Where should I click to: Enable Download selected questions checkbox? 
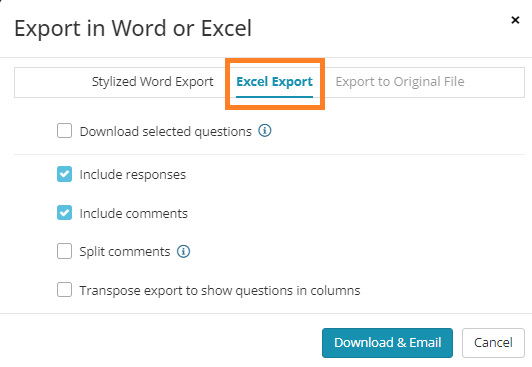point(64,131)
